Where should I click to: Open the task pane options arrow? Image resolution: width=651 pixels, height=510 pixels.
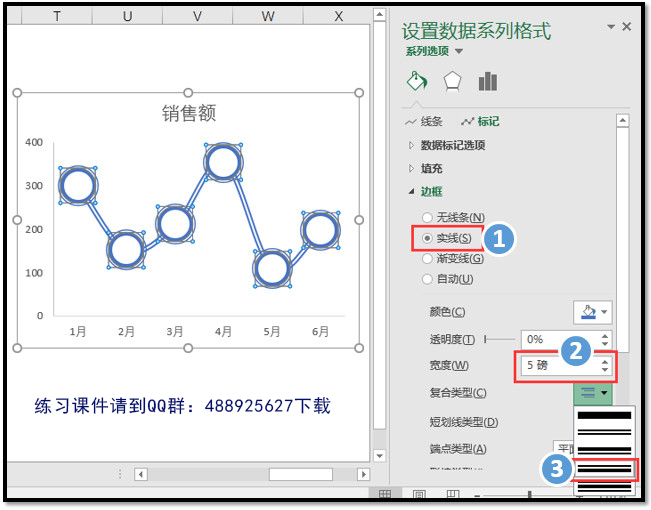tap(611, 27)
